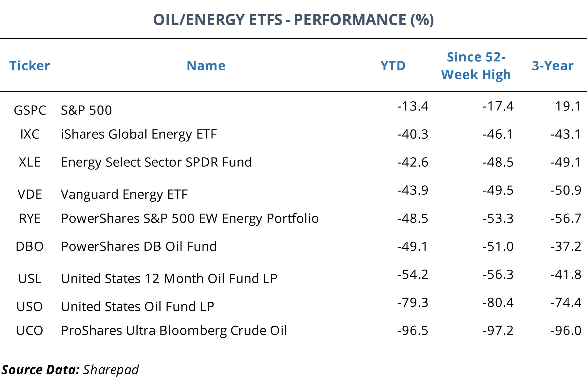The height and width of the screenshot is (380, 588).
Task: Click the XLE ticker symbol
Action: pos(30,162)
